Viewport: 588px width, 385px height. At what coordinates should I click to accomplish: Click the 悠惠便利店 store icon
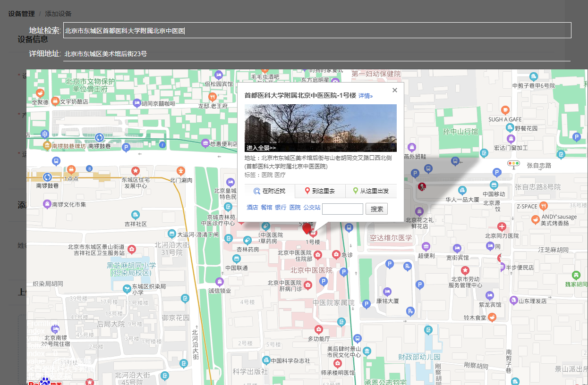point(205,143)
